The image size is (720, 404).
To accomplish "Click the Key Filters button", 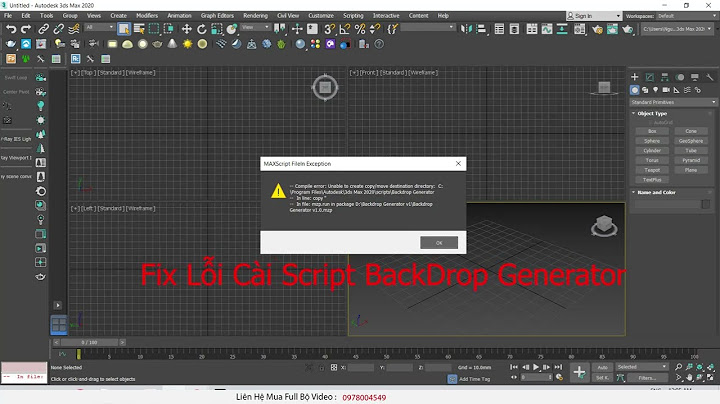I will [647, 378].
